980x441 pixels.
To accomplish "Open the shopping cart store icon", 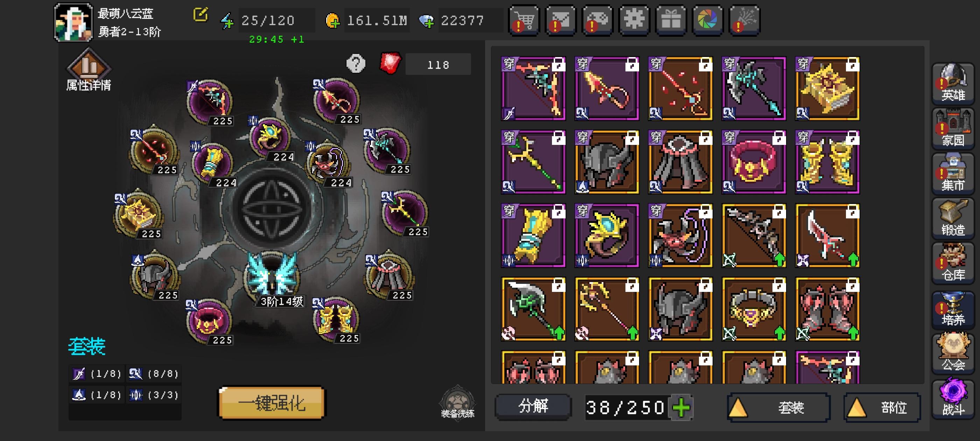I will [524, 20].
